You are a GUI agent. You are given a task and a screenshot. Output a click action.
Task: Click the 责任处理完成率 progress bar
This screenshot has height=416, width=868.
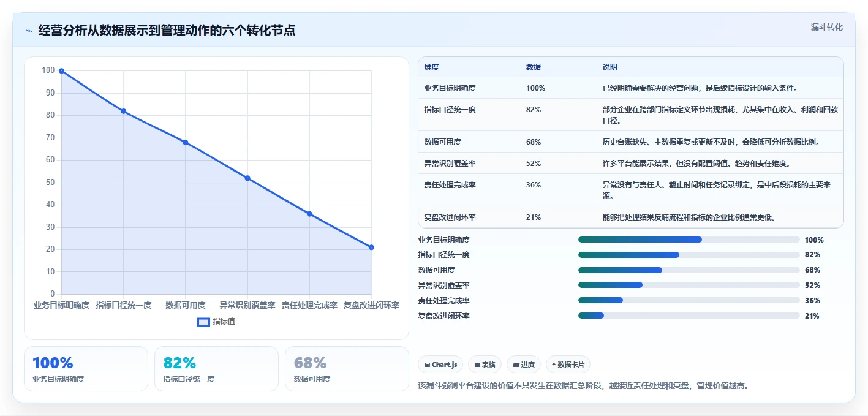[x=689, y=300]
